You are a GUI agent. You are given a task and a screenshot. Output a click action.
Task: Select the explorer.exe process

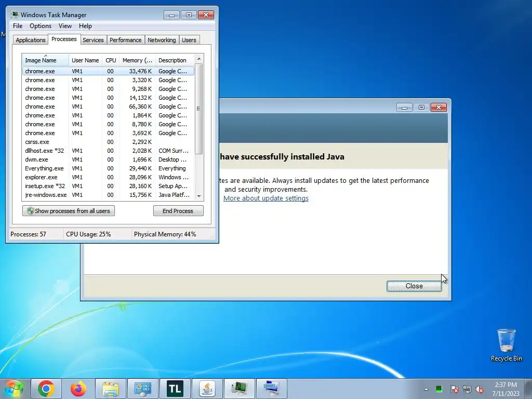click(x=108, y=177)
